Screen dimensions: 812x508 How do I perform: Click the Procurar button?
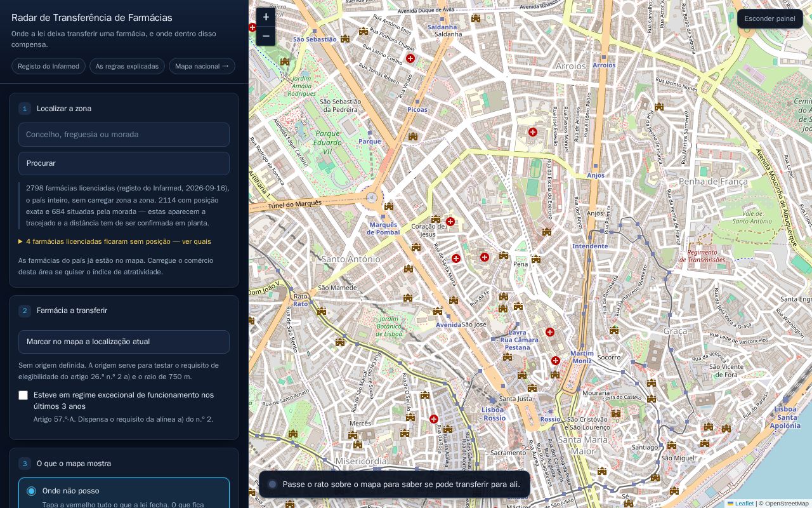(124, 163)
